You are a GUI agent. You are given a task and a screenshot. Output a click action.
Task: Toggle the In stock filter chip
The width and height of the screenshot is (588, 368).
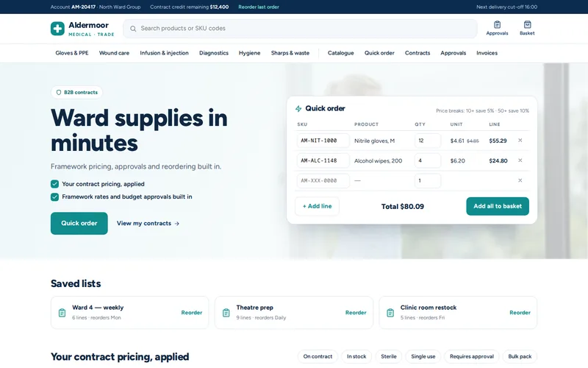click(x=356, y=356)
